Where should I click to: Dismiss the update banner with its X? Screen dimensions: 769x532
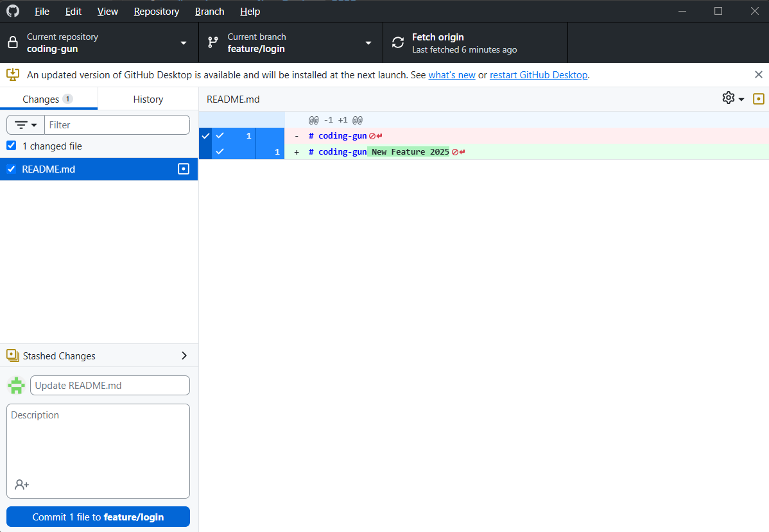tap(758, 74)
